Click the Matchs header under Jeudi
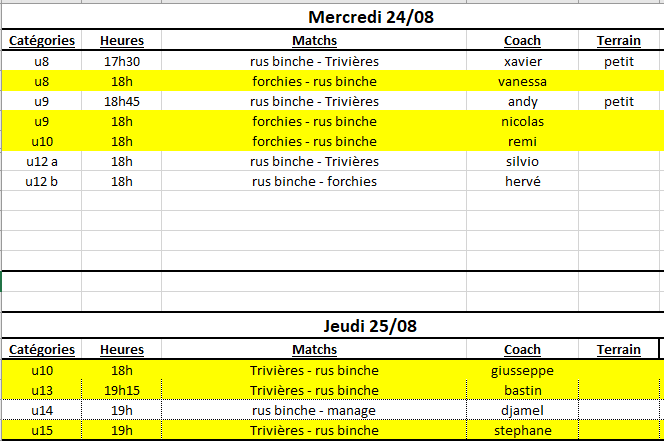 (x=314, y=349)
